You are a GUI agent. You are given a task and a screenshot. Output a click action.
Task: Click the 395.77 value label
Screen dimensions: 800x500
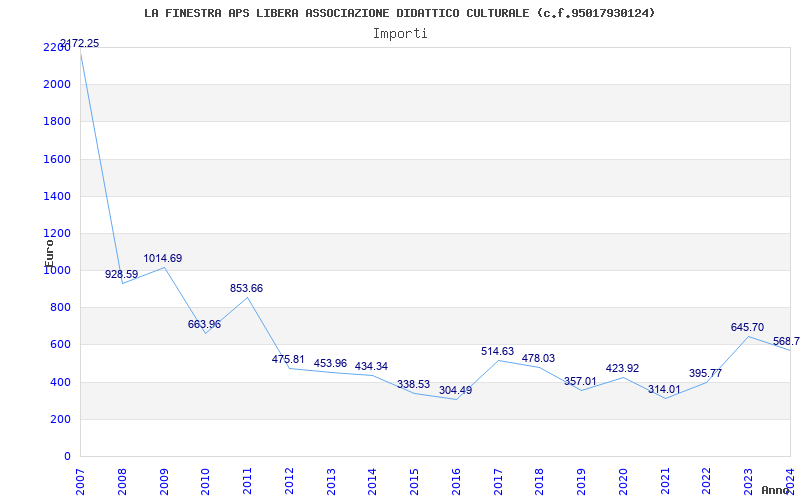[706, 373]
